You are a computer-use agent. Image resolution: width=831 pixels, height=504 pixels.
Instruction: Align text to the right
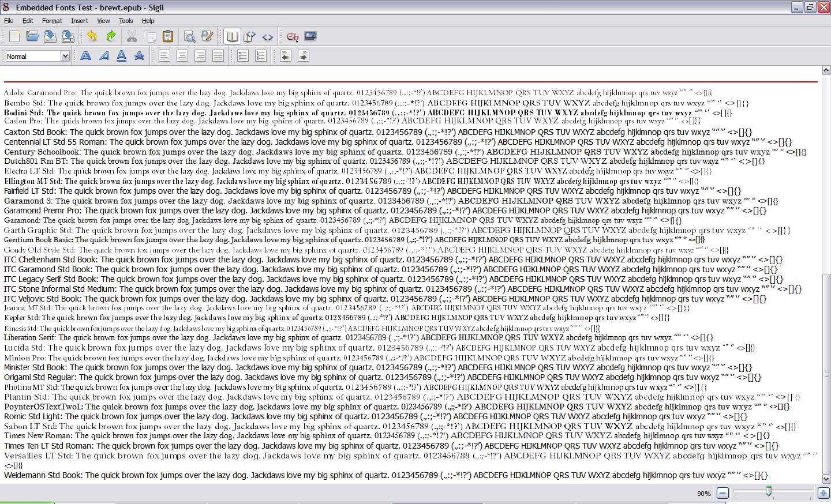pyautogui.click(x=200, y=56)
